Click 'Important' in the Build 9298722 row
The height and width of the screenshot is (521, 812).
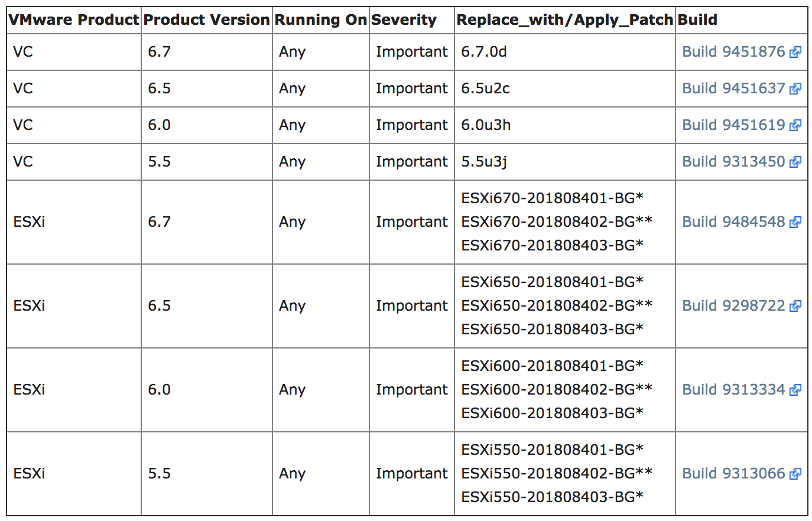[412, 306]
